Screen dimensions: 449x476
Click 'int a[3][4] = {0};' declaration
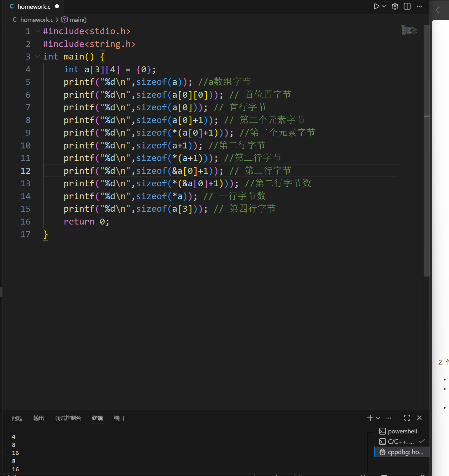point(110,69)
